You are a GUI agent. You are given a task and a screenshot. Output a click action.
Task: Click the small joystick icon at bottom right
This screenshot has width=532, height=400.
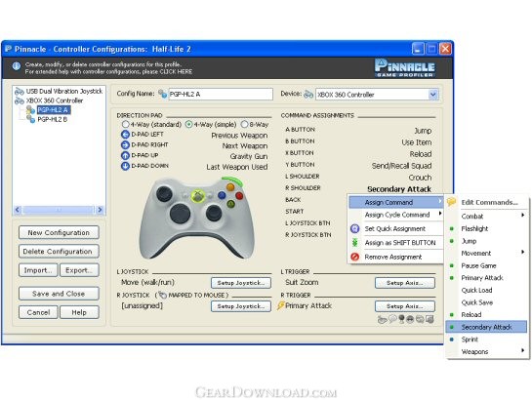pos(402,319)
